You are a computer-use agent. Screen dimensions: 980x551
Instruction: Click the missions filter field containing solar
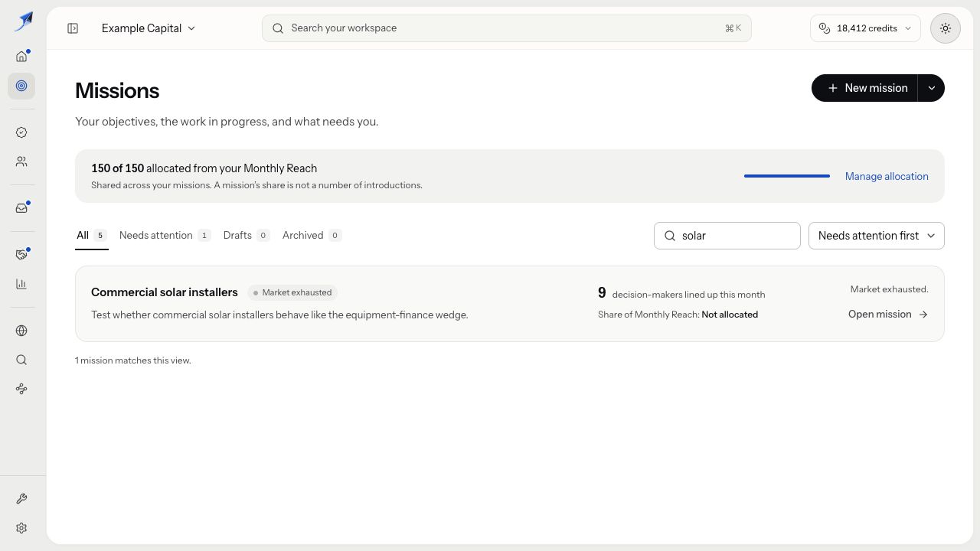coord(727,236)
